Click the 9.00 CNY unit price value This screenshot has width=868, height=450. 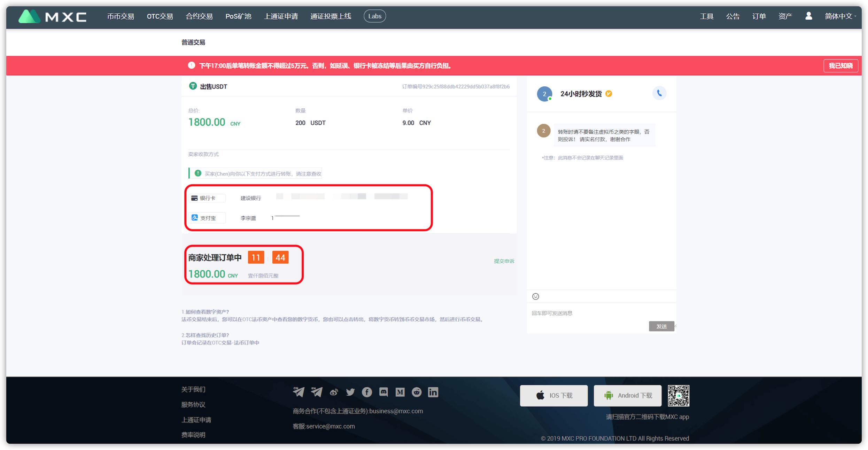click(x=417, y=123)
